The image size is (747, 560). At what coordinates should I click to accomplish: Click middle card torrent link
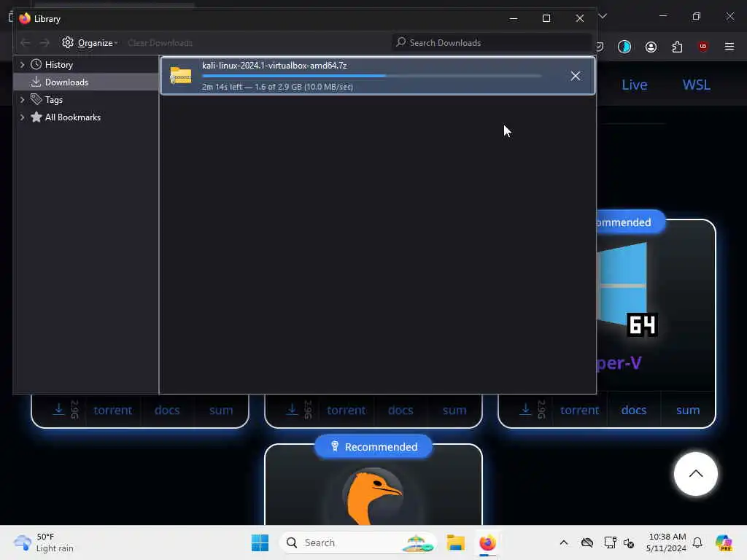[x=347, y=410]
